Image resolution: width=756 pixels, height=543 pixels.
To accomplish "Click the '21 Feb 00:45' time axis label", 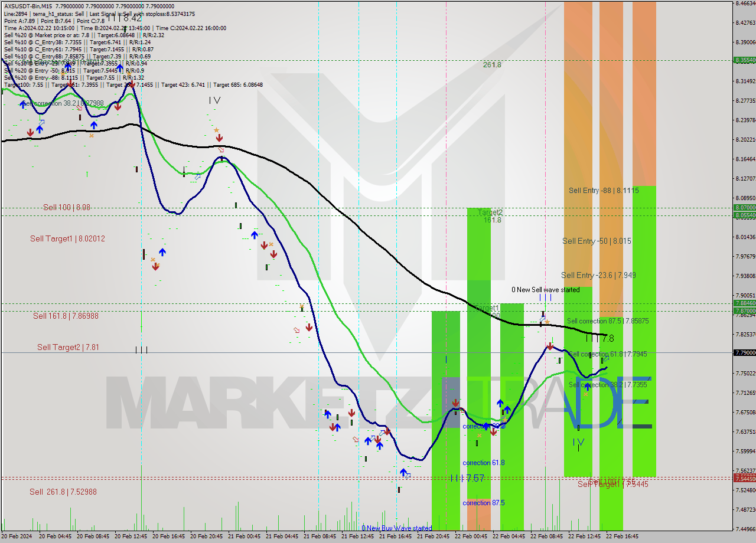I will 243,537.
